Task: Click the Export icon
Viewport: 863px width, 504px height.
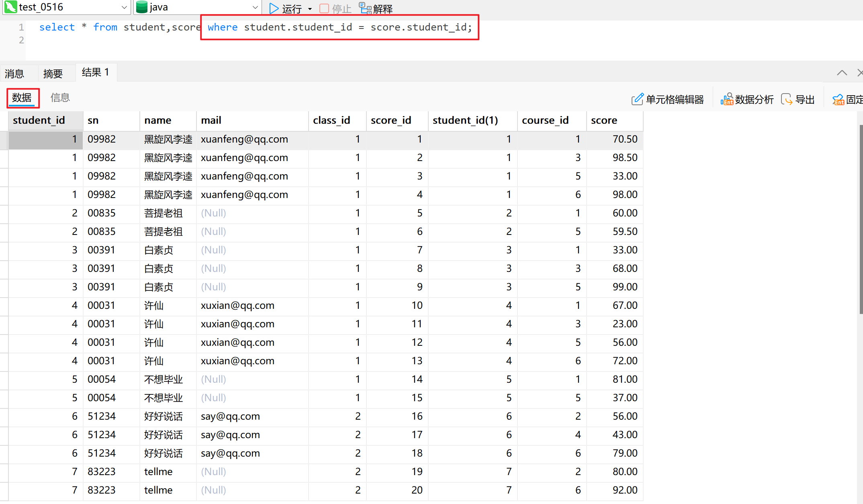Action: click(x=787, y=99)
